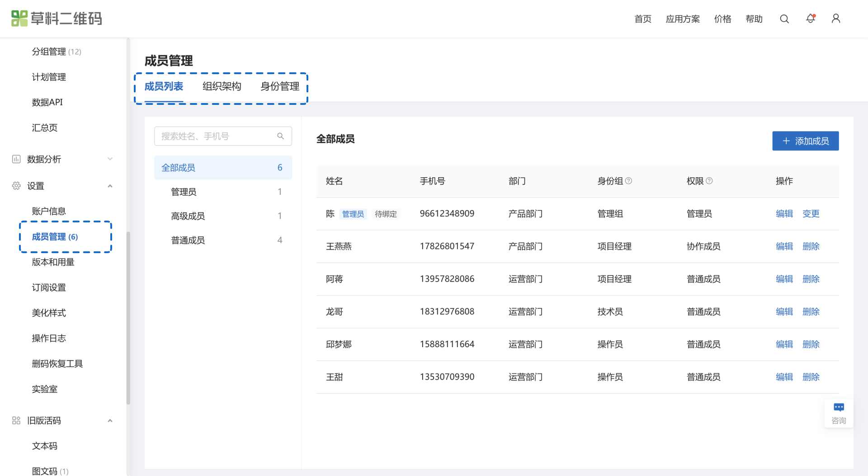Click the help icon beside 权限

click(x=709, y=181)
